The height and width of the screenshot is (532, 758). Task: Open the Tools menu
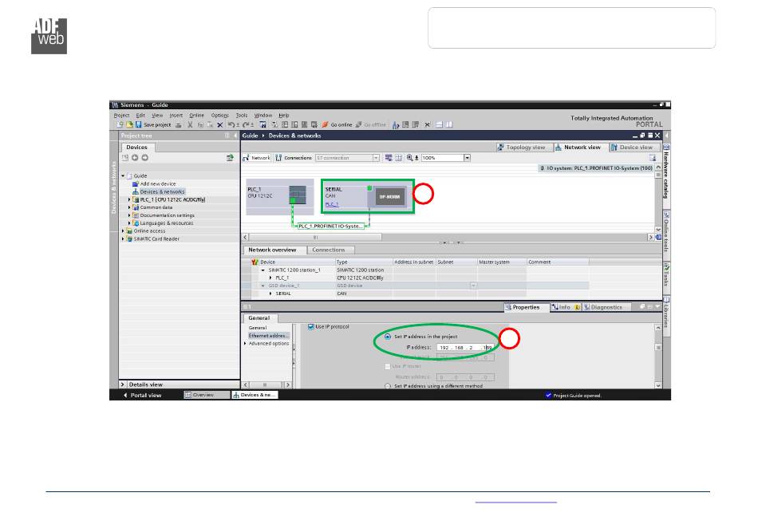[x=241, y=116]
